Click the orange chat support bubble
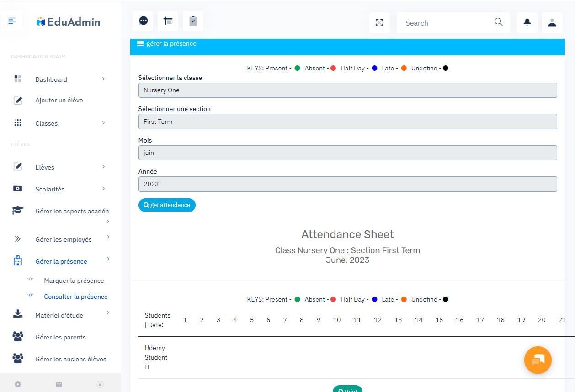The image size is (575, 392). [x=538, y=360]
